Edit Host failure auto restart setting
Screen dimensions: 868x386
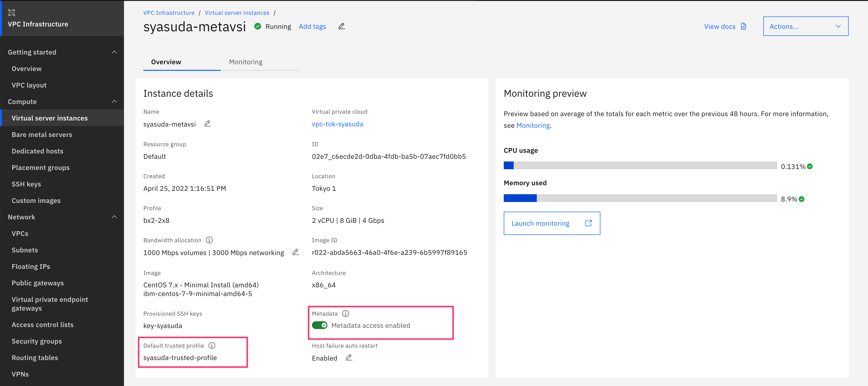click(x=349, y=357)
